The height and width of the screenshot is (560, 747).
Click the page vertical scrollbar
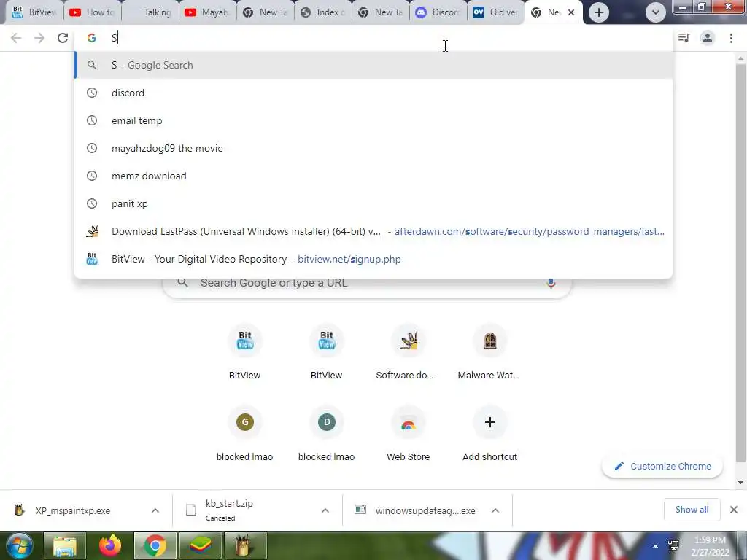pos(740,262)
